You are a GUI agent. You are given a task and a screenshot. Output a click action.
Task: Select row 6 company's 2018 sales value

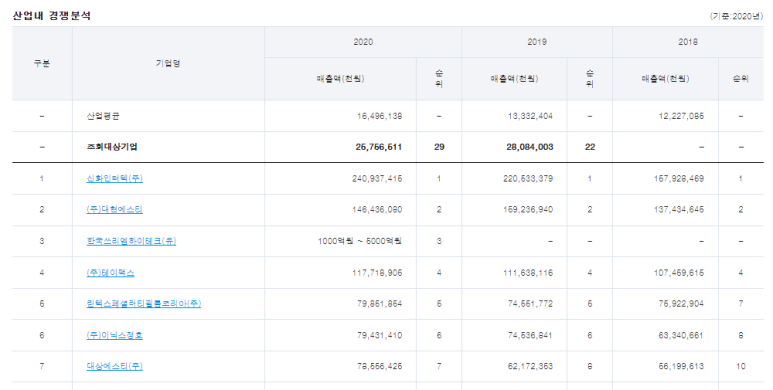tap(681, 335)
